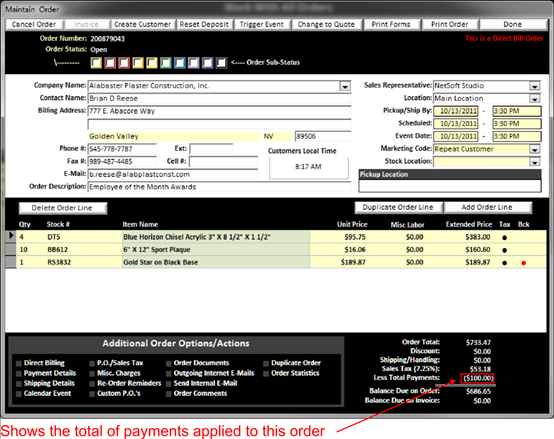The width and height of the screenshot is (554, 439).
Task: Select the blue order sub-status box
Action: coord(179,63)
